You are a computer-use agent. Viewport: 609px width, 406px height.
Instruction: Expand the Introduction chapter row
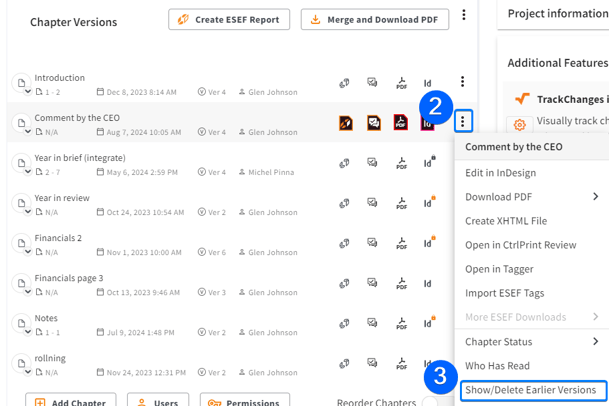(x=28, y=91)
